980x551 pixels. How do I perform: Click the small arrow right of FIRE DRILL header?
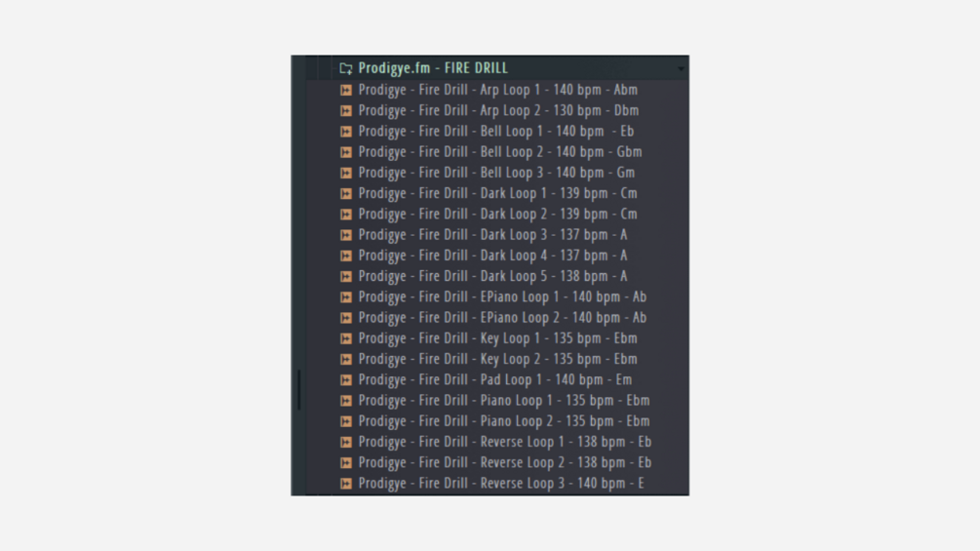click(x=681, y=68)
